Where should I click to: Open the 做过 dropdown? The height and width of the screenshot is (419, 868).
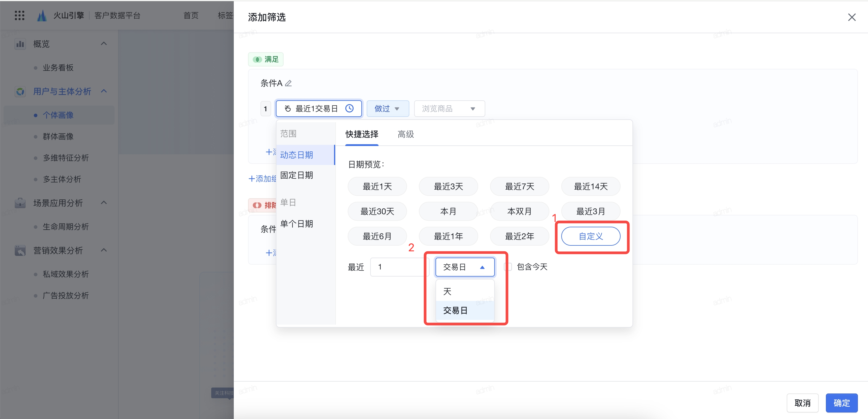[x=388, y=109]
